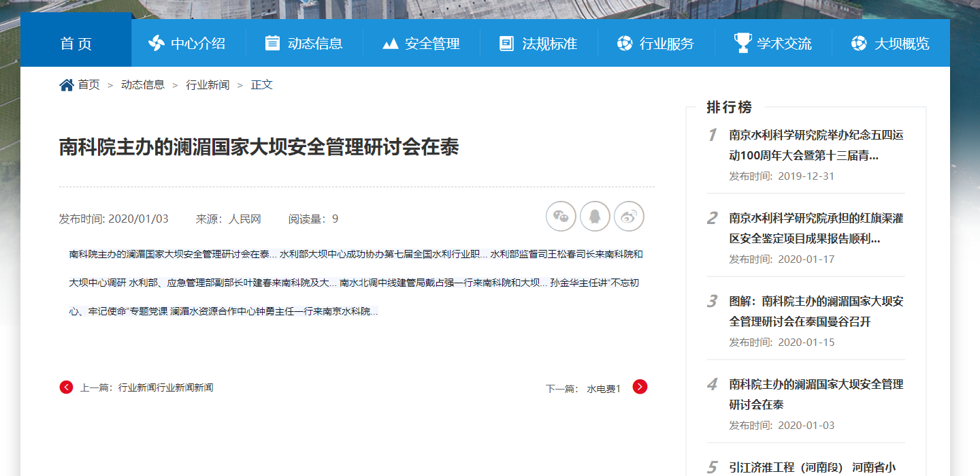The width and height of the screenshot is (980, 476).
Task: Click the mountain icon beside 安全管理
Action: (x=390, y=44)
